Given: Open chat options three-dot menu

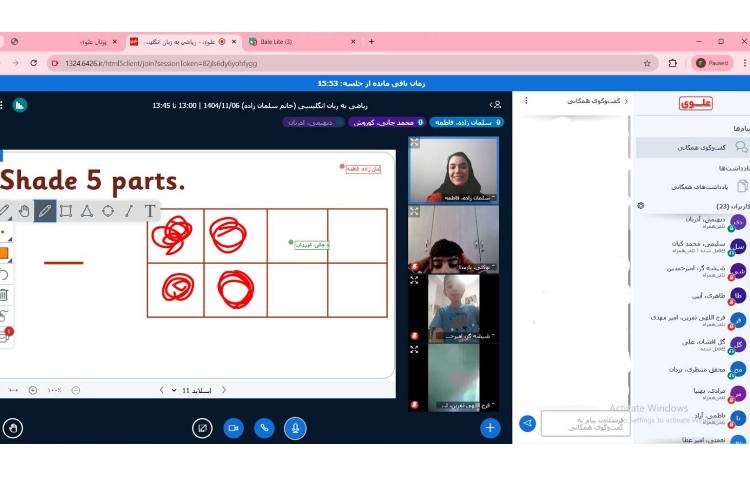Looking at the screenshot, I should (527, 101).
